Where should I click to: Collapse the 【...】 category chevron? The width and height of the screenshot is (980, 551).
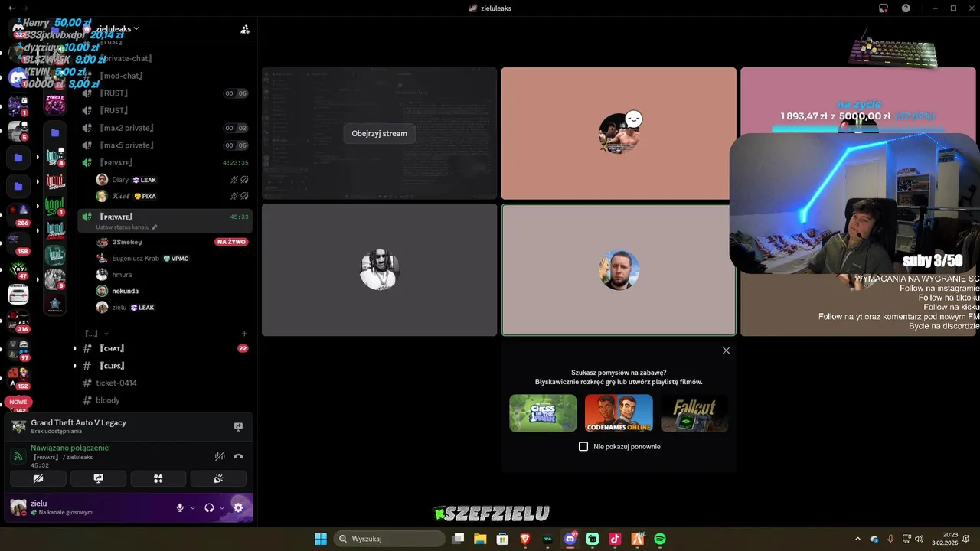click(x=106, y=334)
